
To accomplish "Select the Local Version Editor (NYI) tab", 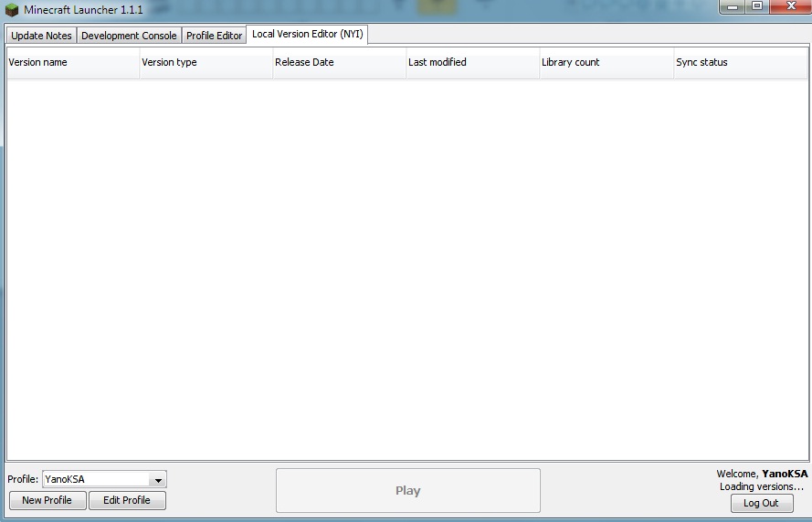I will click(x=308, y=34).
